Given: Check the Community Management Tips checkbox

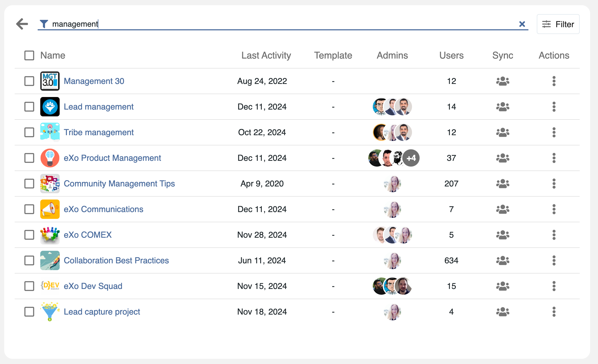Looking at the screenshot, I should click(29, 184).
